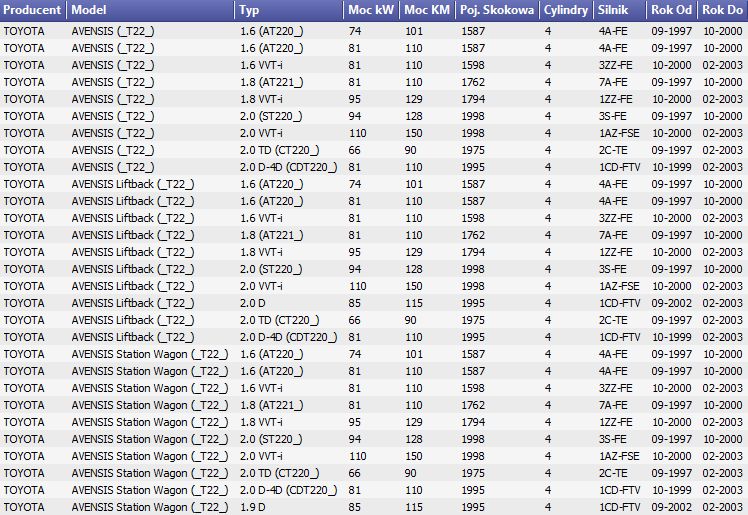Screen dimensions: 748x515
Task: Click 10-1999 Rok Od in Station Wagon 2.0 D-4D row
Action: (672, 490)
